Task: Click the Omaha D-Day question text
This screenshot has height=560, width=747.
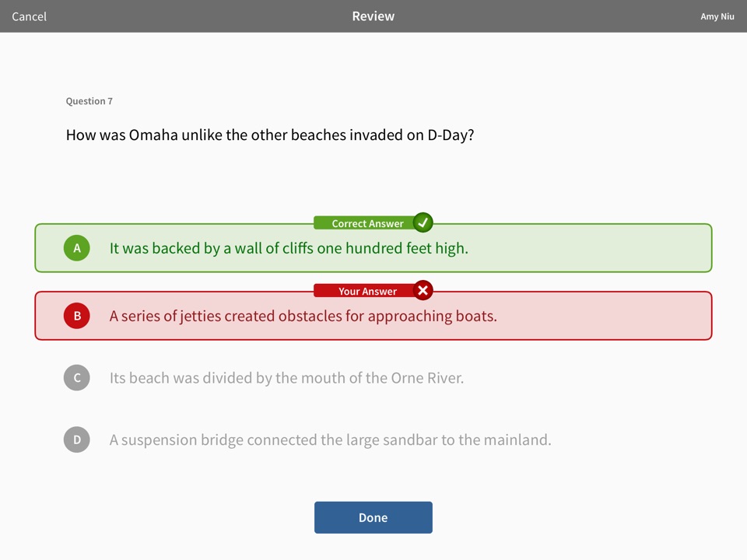Action: coord(270,135)
